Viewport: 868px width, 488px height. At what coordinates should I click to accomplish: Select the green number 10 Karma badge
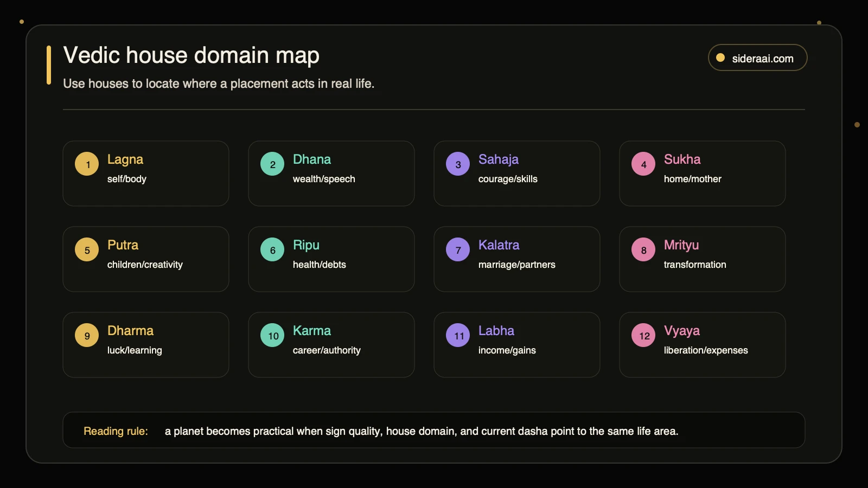click(x=272, y=335)
